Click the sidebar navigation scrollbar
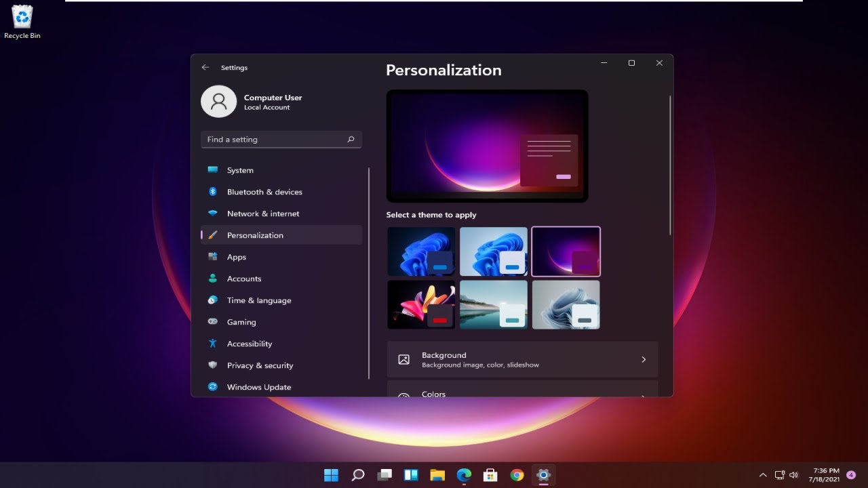This screenshot has height=488, width=868. point(369,273)
